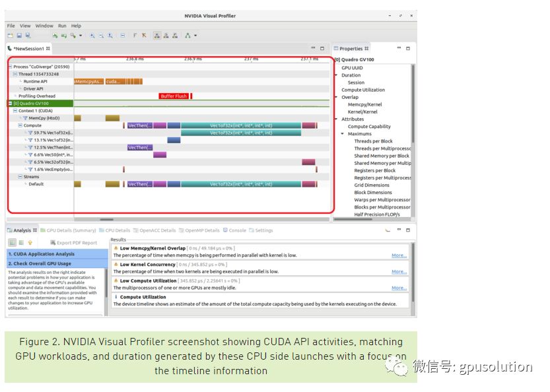This screenshot has width=550, height=392.
Task: Click the timeline horizontal scrollbar thumb
Action: pyautogui.click(x=107, y=220)
